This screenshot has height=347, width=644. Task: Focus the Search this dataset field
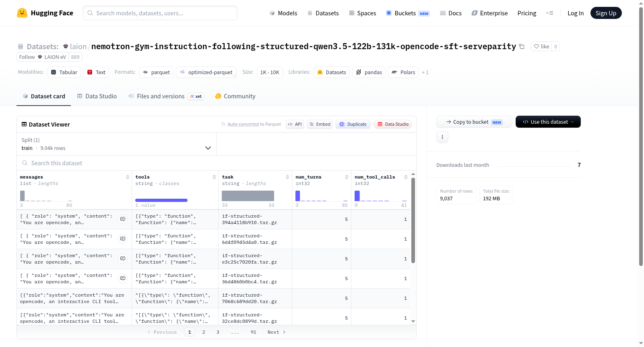point(217,163)
